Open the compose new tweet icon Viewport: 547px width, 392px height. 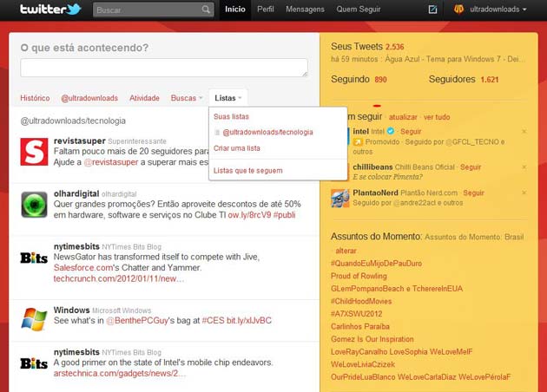click(432, 10)
